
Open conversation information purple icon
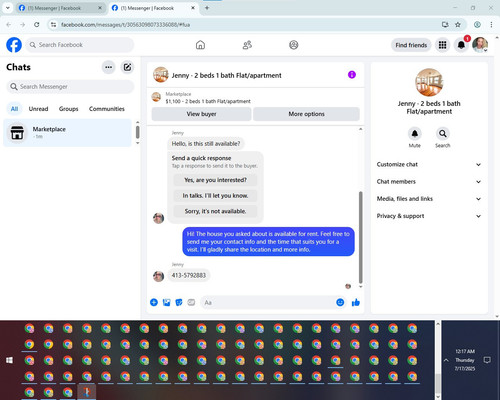(x=352, y=75)
